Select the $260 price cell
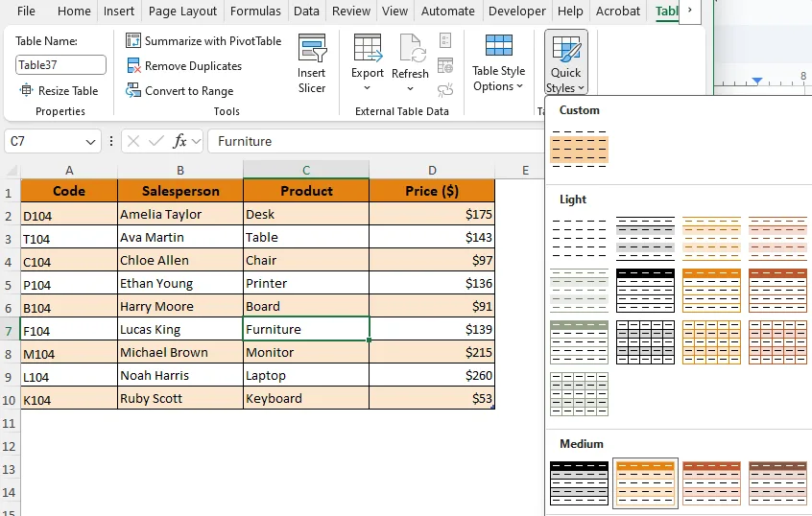Image resolution: width=812 pixels, height=516 pixels. [x=432, y=375]
